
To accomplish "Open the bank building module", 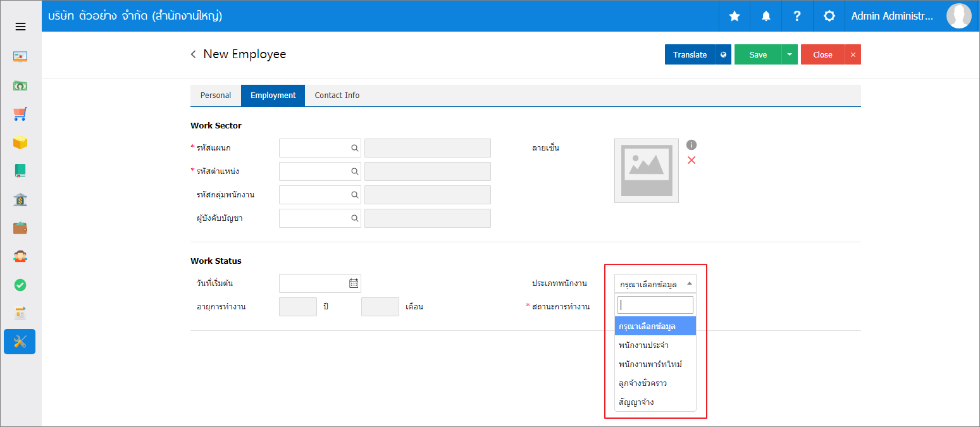I will [x=20, y=200].
